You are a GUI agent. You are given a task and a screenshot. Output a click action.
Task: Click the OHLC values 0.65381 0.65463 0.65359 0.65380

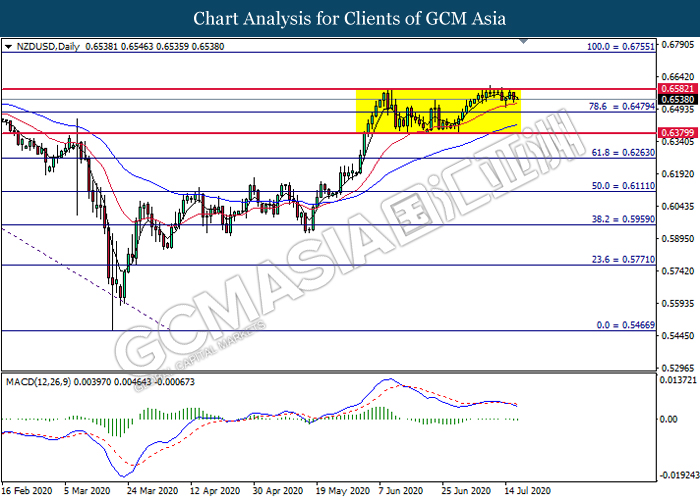(154, 46)
